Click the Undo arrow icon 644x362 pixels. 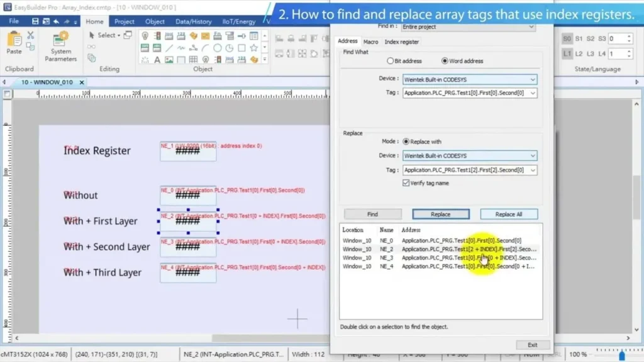coord(57,21)
